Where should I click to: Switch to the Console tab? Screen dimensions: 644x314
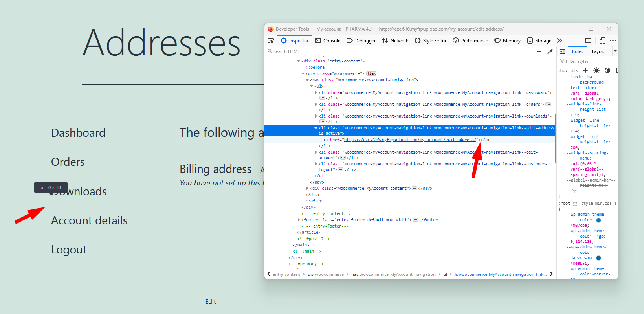328,40
